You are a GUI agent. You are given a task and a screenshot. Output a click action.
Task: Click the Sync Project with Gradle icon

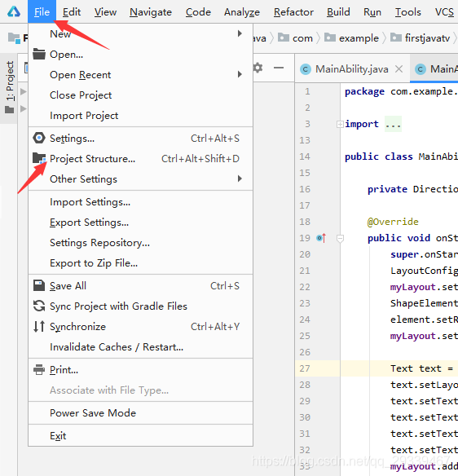tap(39, 306)
